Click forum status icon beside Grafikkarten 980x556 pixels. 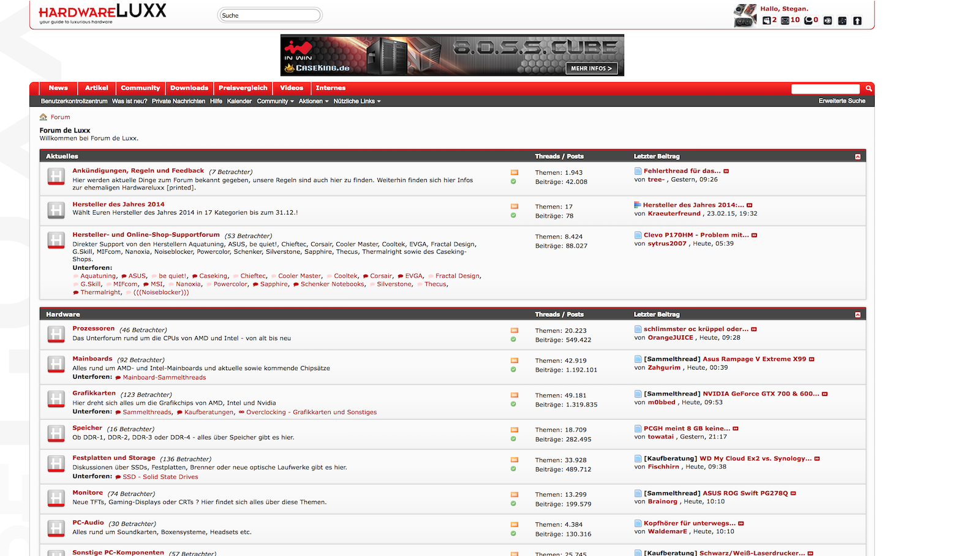(56, 399)
